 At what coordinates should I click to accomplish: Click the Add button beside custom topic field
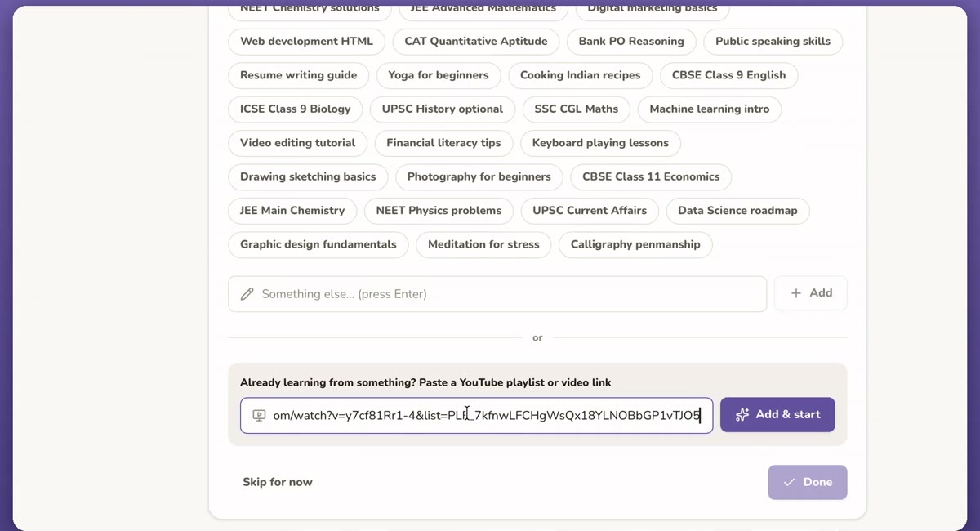[810, 293]
